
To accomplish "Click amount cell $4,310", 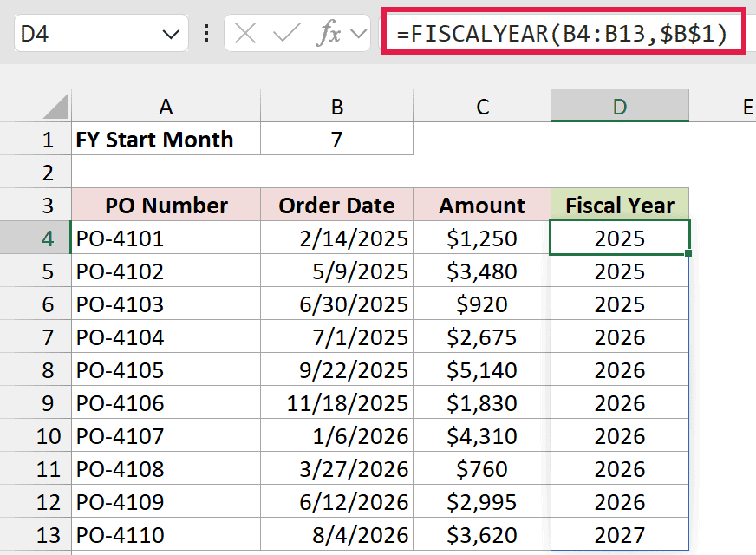I will pyautogui.click(x=482, y=435).
